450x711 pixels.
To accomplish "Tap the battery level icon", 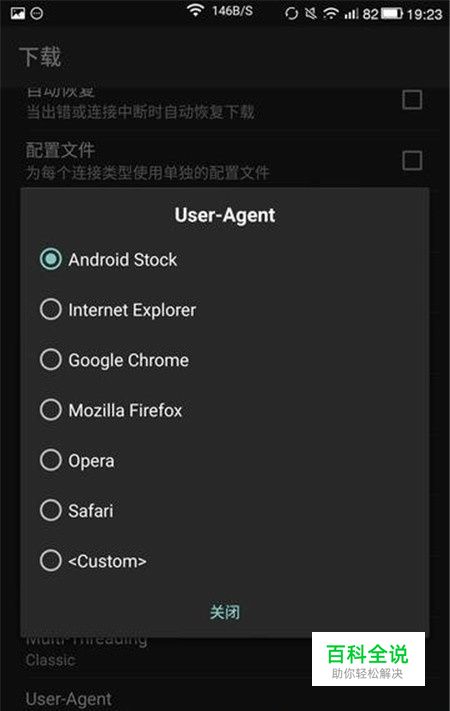I will click(391, 14).
